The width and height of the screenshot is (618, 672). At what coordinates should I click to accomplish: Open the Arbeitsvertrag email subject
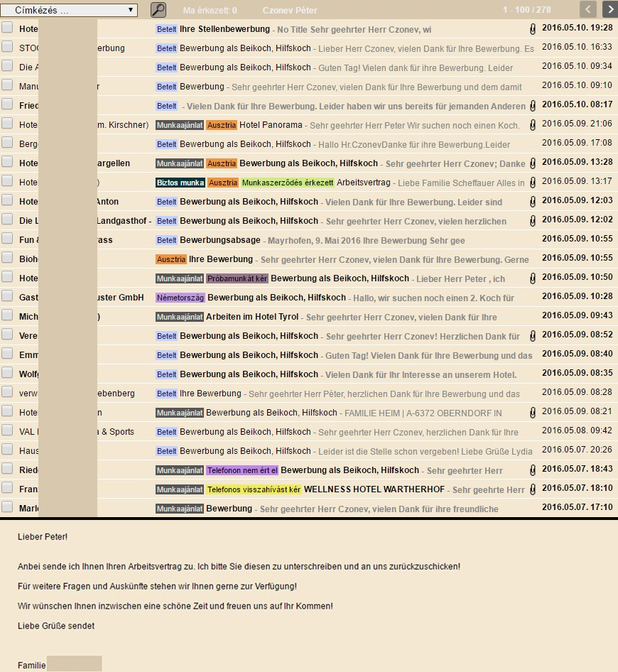point(364,183)
